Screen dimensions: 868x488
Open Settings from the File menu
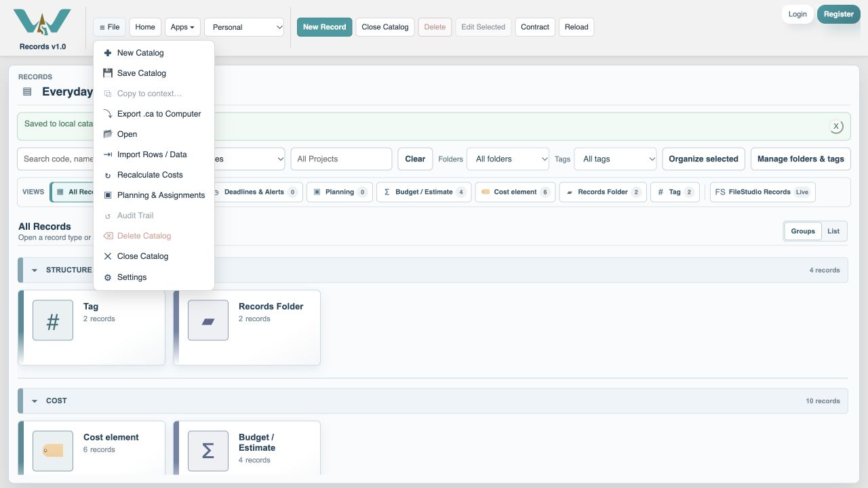[154, 277]
